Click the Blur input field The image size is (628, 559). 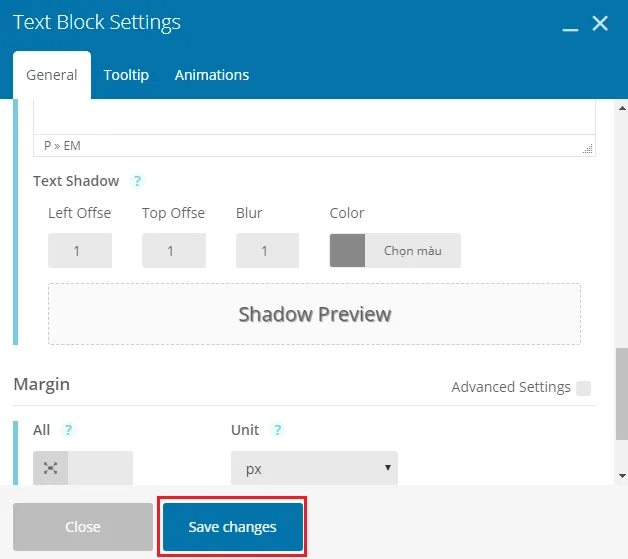click(268, 251)
